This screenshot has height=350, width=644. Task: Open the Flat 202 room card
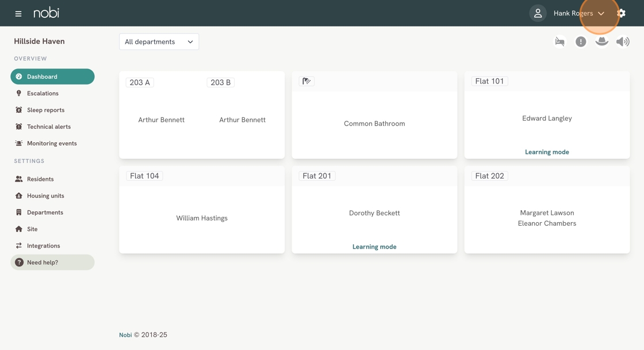click(547, 218)
